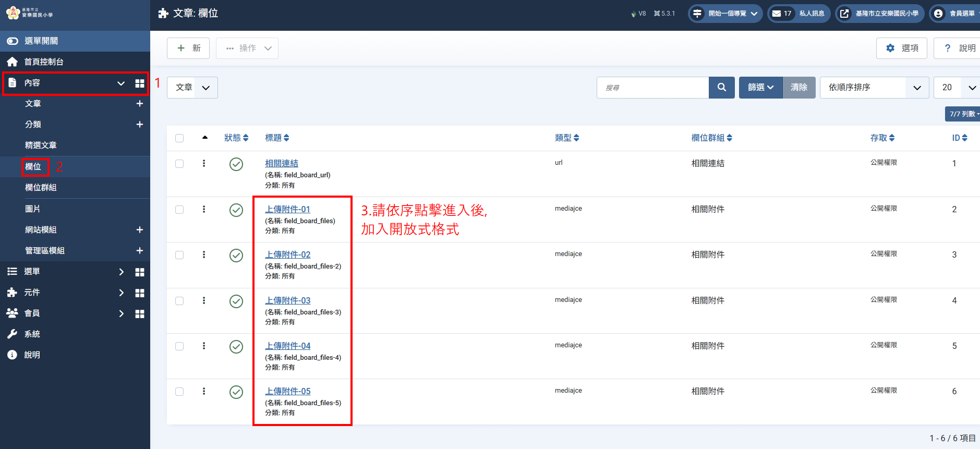Click into the search input field
Image resolution: width=980 pixels, height=449 pixels.
click(x=652, y=88)
